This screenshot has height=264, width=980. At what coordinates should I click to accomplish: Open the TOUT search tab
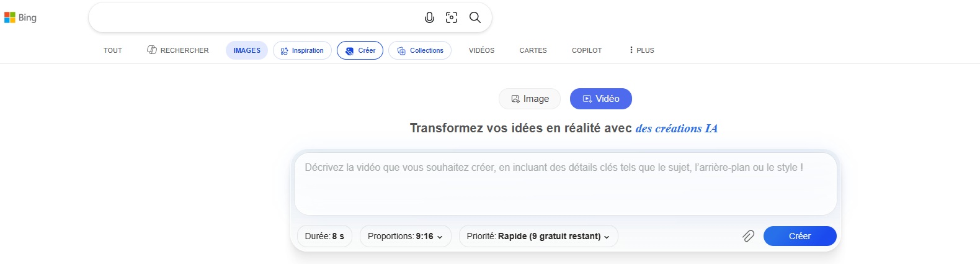click(x=113, y=50)
